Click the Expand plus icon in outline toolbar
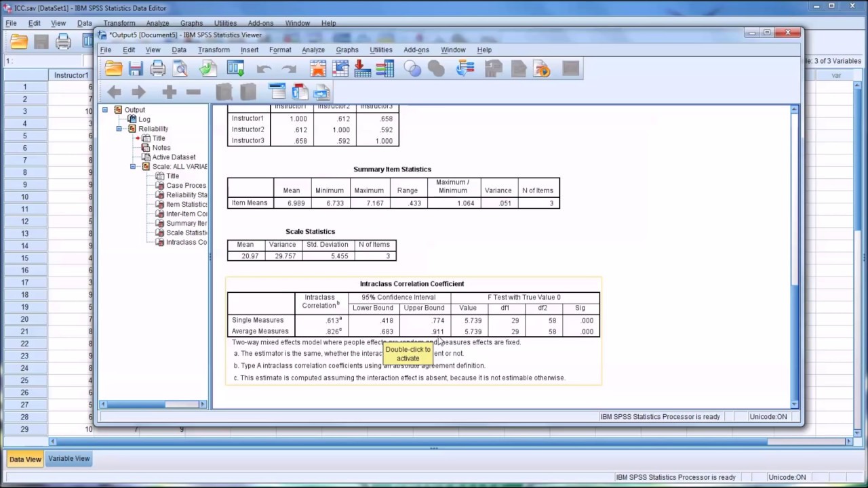The width and height of the screenshot is (868, 488). pyautogui.click(x=169, y=92)
